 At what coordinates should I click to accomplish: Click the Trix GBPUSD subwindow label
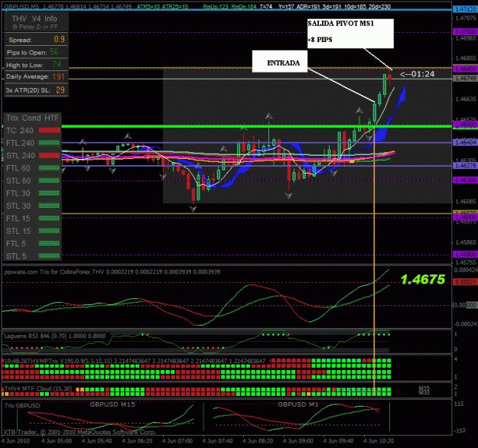pos(22,406)
